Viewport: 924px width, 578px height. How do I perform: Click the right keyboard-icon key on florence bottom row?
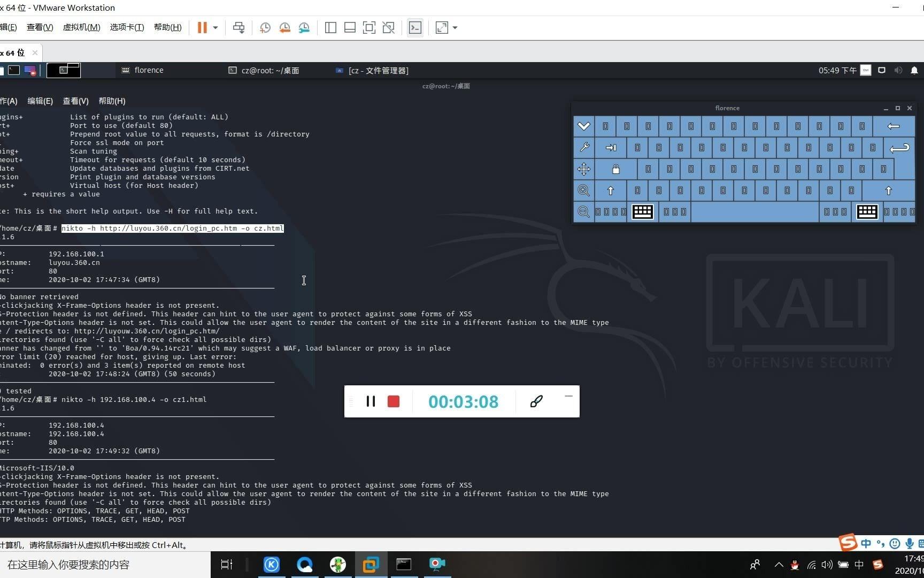click(867, 212)
